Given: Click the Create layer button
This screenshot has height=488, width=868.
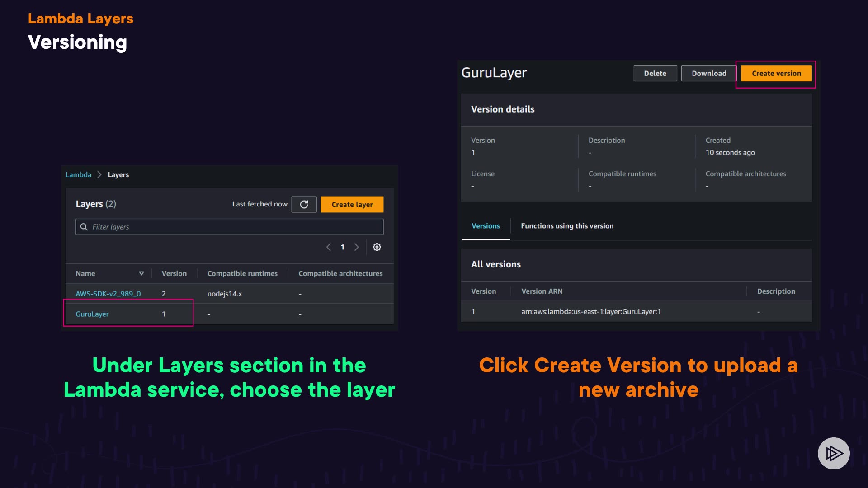Looking at the screenshot, I should [352, 204].
